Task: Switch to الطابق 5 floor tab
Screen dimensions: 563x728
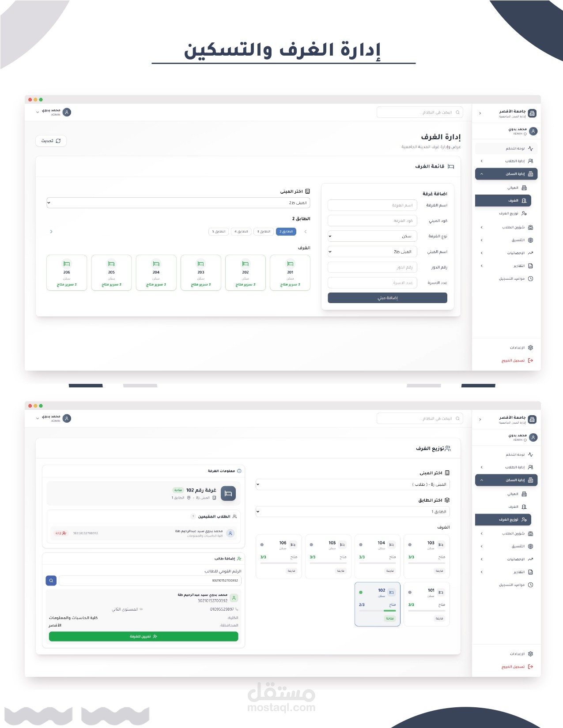Action: tap(219, 232)
